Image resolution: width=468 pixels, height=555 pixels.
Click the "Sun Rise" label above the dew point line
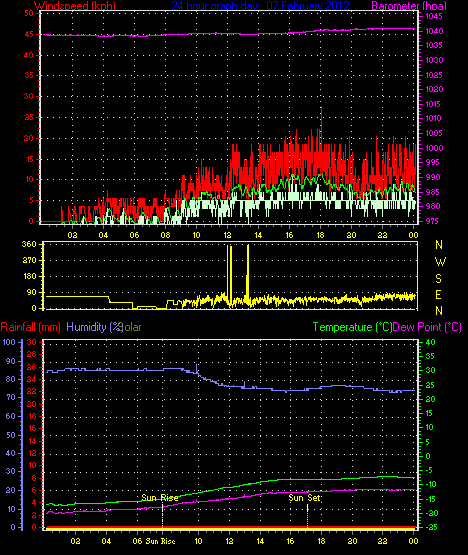point(160,498)
